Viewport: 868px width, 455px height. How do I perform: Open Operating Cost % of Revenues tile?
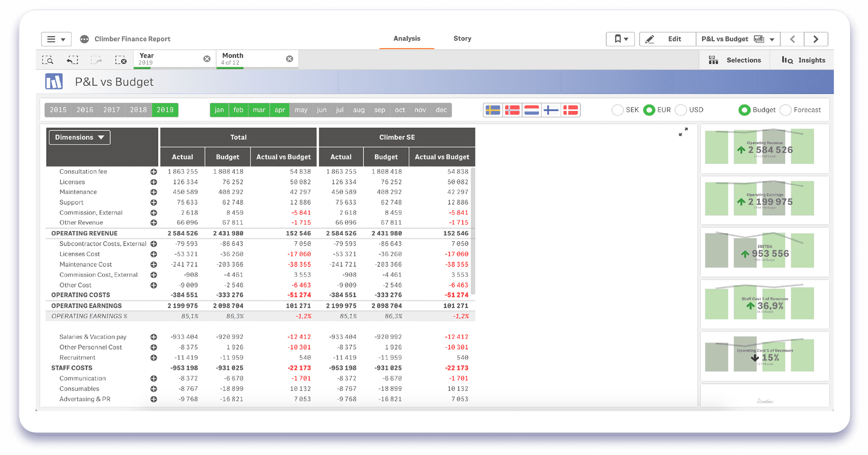[x=765, y=356]
